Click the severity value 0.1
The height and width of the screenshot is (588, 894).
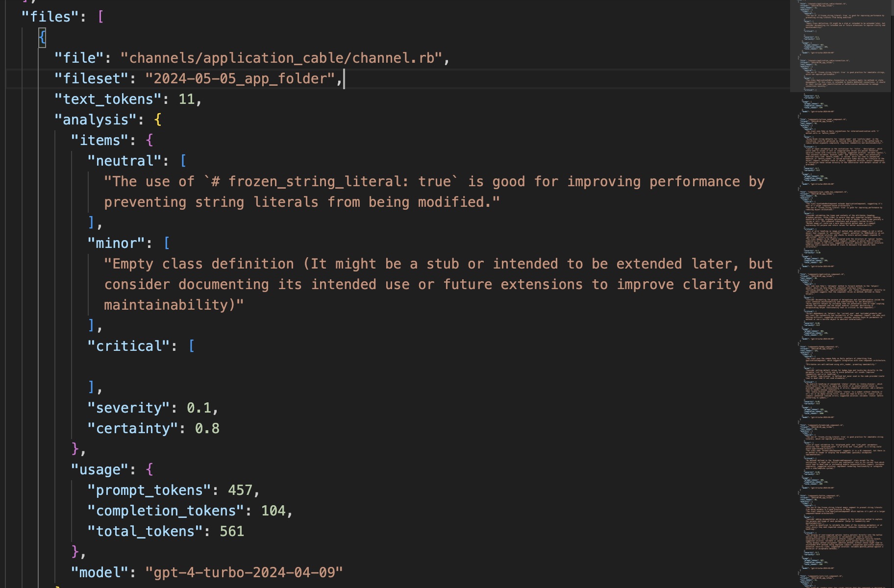pos(199,408)
